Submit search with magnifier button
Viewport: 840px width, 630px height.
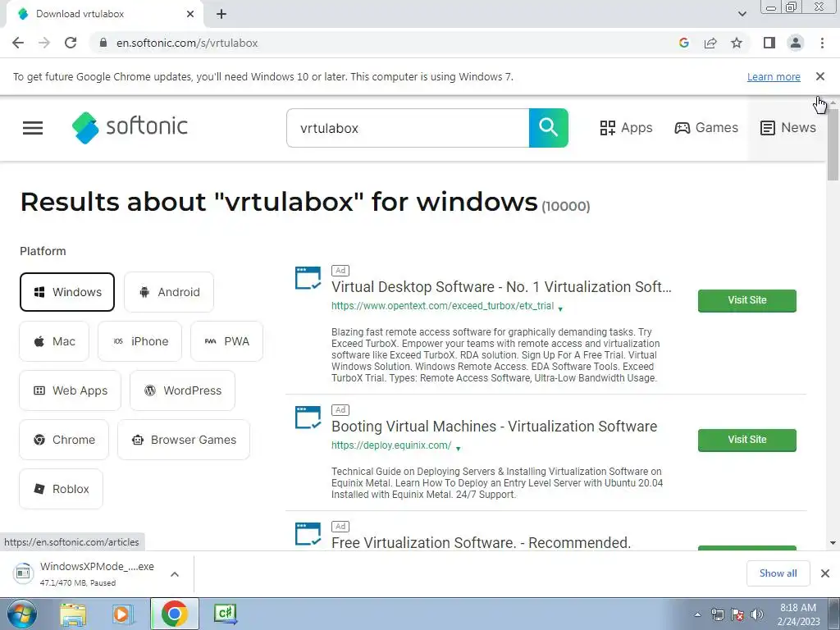tap(549, 128)
